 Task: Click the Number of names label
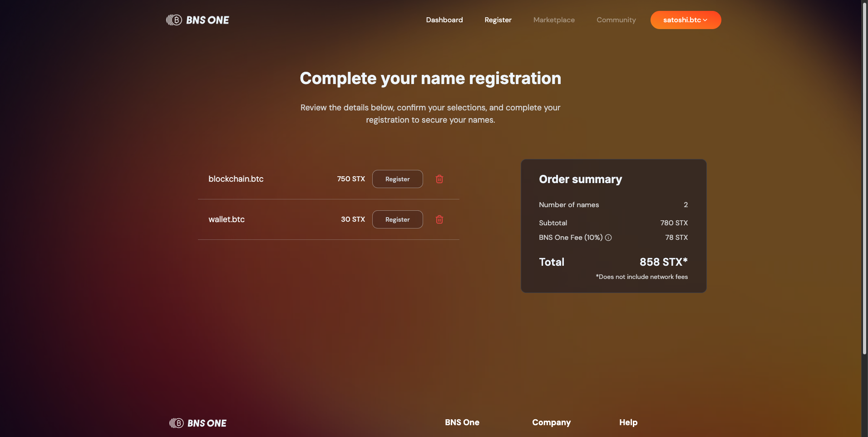point(569,205)
